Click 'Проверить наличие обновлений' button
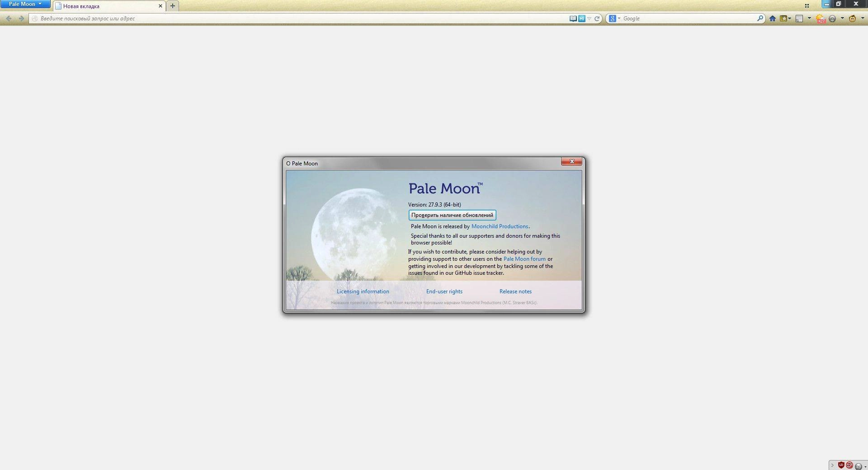This screenshot has width=868, height=470. tap(452, 215)
